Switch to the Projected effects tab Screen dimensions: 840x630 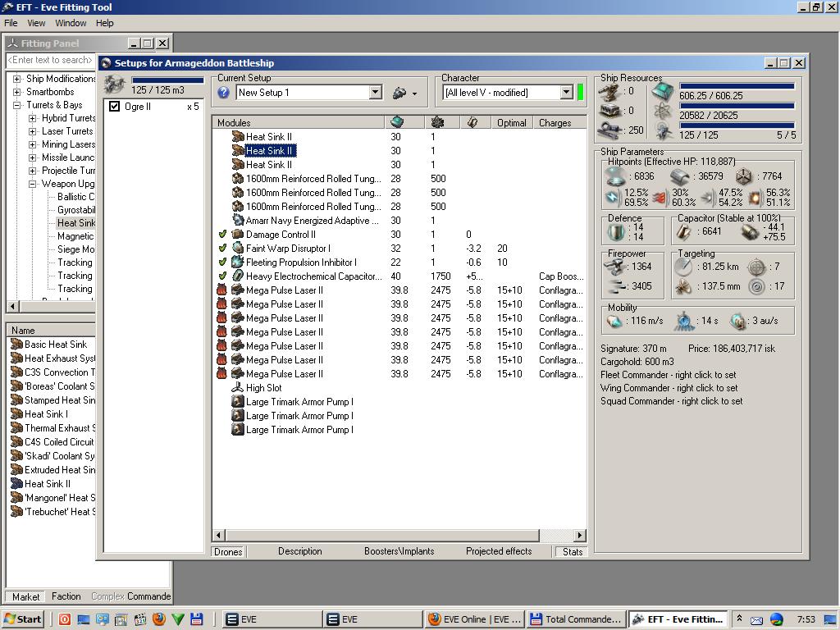499,551
